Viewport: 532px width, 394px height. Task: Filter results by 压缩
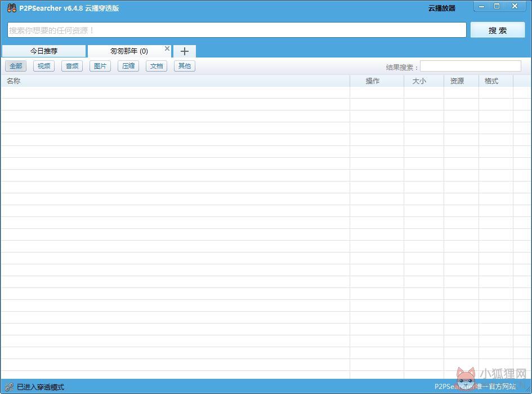pos(128,66)
